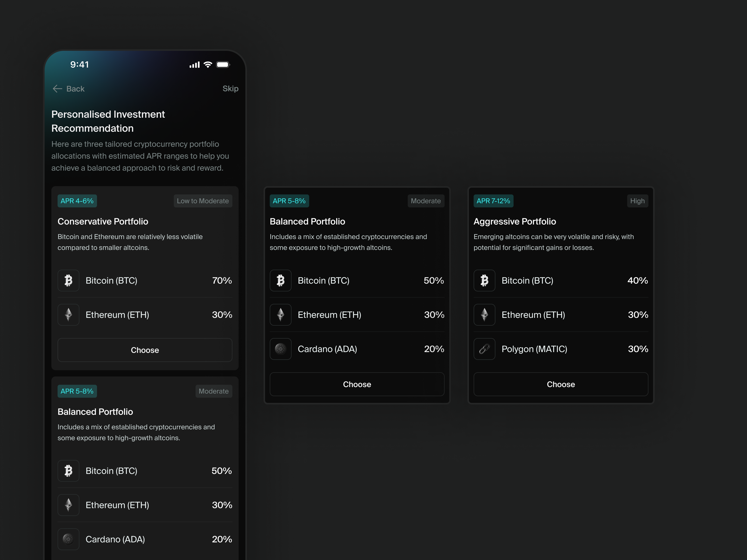Click the battery status icon

tap(223, 65)
